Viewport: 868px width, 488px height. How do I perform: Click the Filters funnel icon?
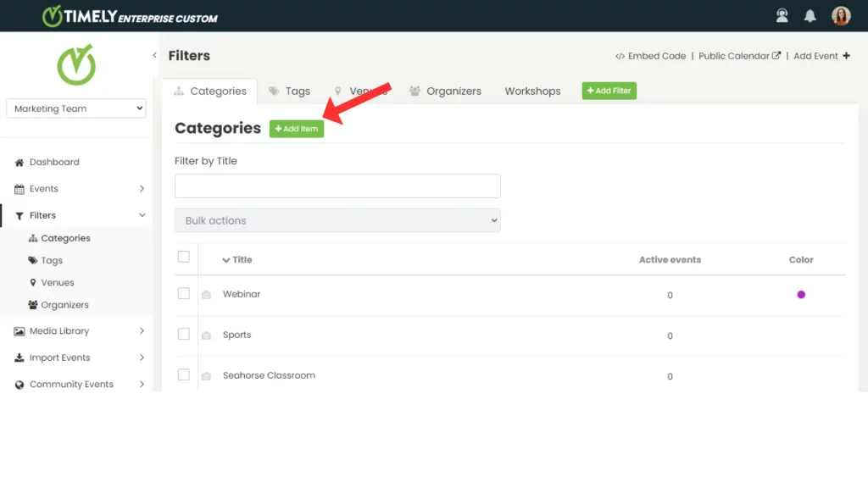click(19, 216)
